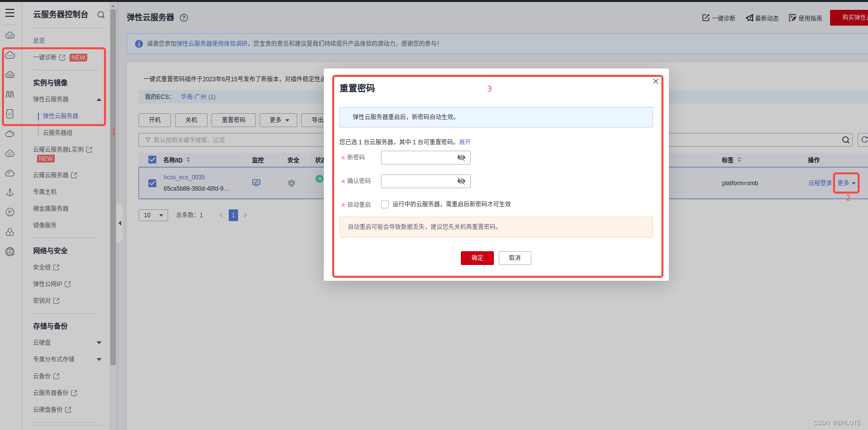The width and height of the screenshot is (868, 430).
Task: Click 展开 to expand selected servers
Action: (x=465, y=142)
